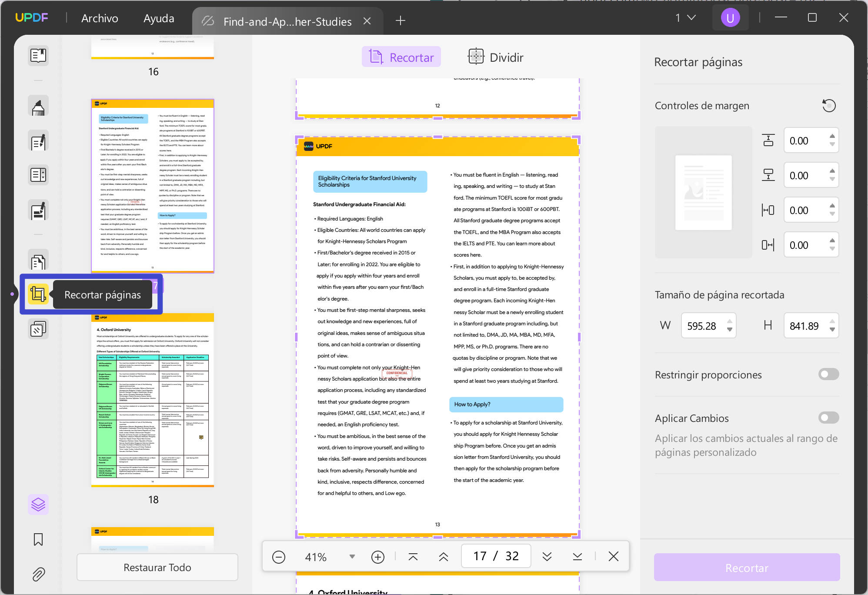Zoom in with the plus icon

pos(378,557)
